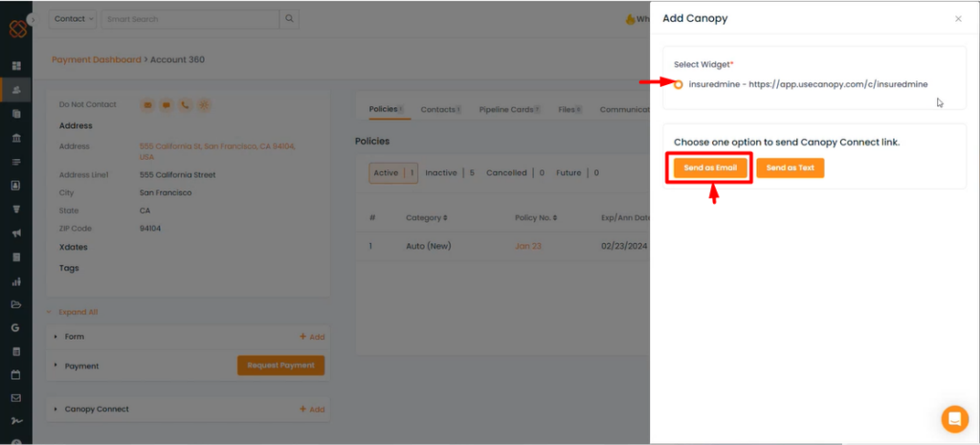
Task: Open the folder icon in sidebar
Action: (x=17, y=304)
